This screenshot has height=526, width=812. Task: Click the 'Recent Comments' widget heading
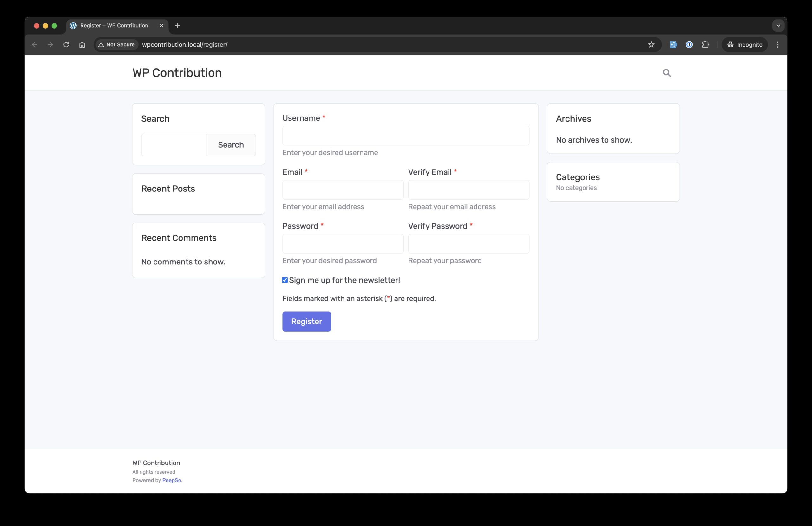pos(179,238)
